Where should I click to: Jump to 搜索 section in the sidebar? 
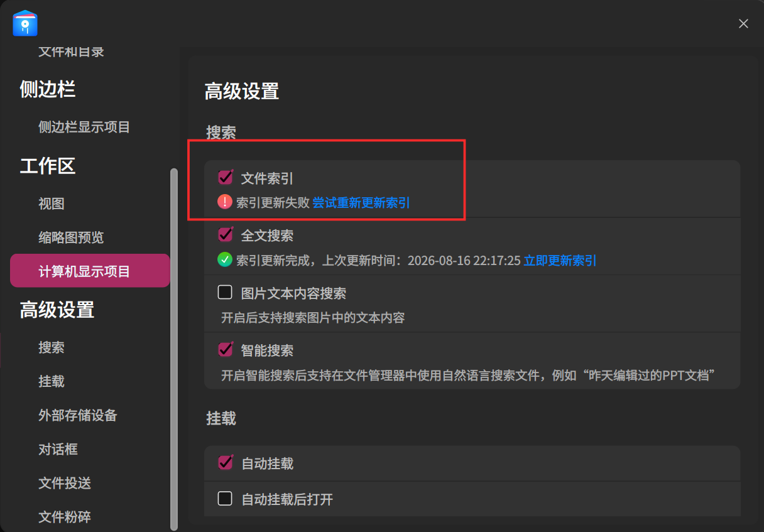(x=52, y=347)
